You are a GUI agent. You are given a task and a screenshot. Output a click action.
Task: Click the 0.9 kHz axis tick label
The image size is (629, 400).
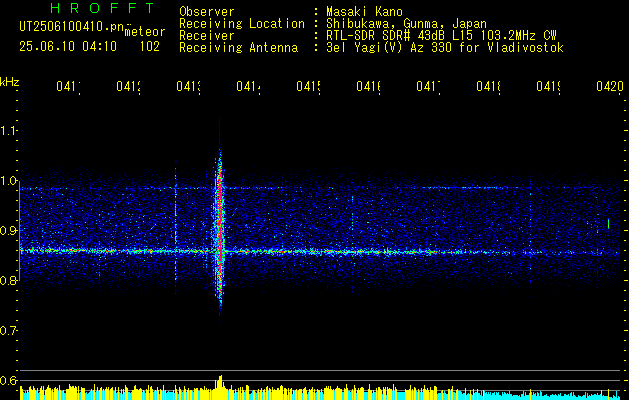[x=8, y=231]
